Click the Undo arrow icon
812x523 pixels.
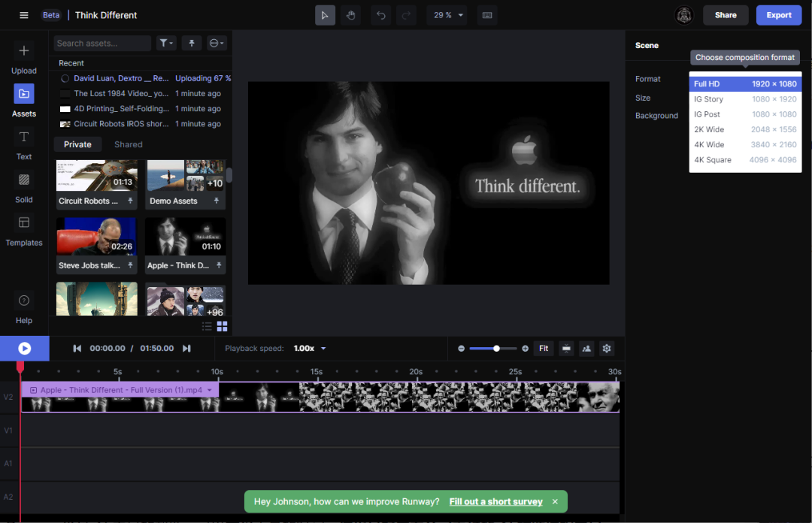point(381,15)
